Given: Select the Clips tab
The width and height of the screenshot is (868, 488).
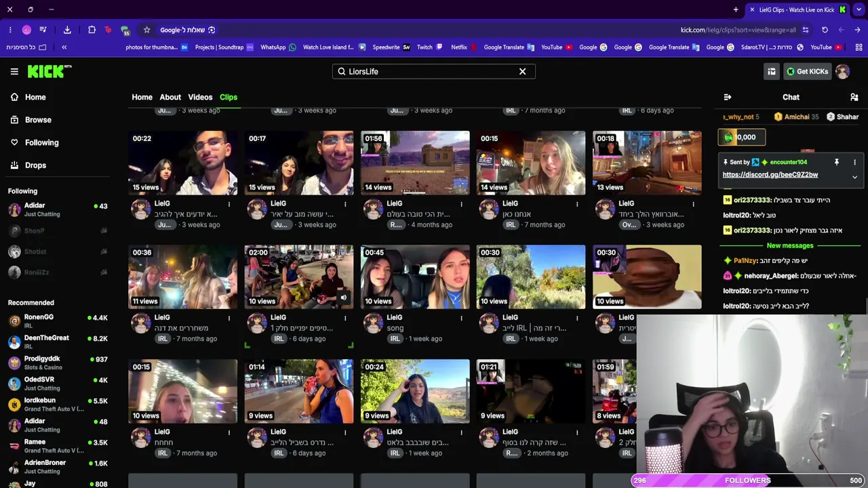Looking at the screenshot, I should point(229,97).
